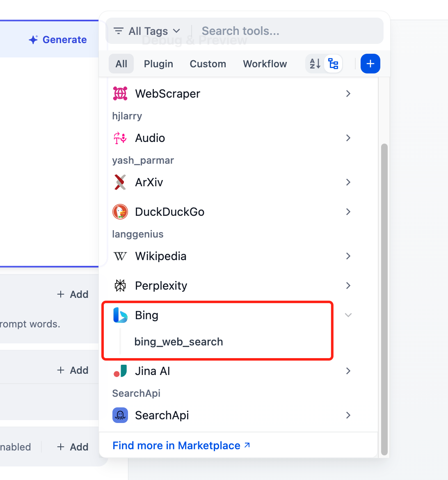Viewport: 448px width, 480px height.
Task: Click the tool list vertical scrollbar
Action: point(384,299)
